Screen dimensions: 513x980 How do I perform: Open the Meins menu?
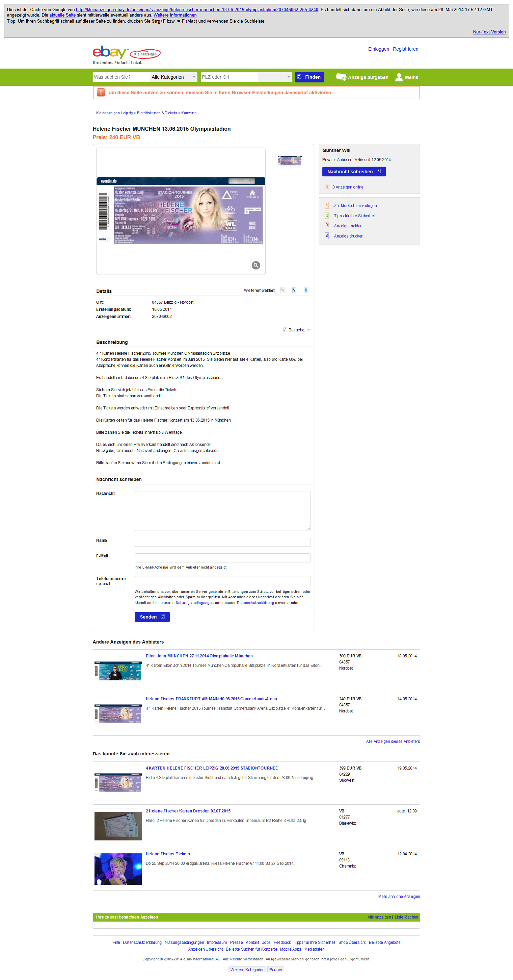tap(411, 77)
